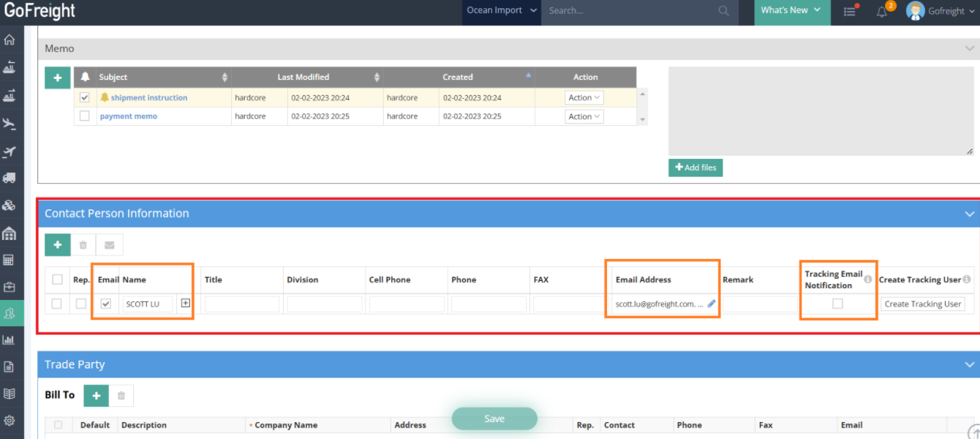Viewport: 980px width, 439px height.
Task: Click the warehouse icon in left sidebar
Action: (10, 233)
